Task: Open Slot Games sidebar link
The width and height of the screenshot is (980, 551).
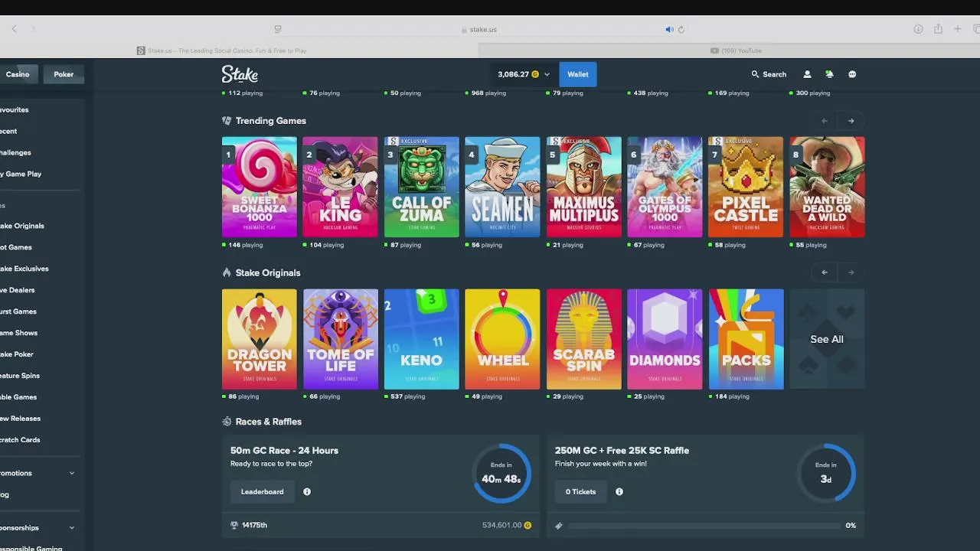Action: (x=16, y=247)
